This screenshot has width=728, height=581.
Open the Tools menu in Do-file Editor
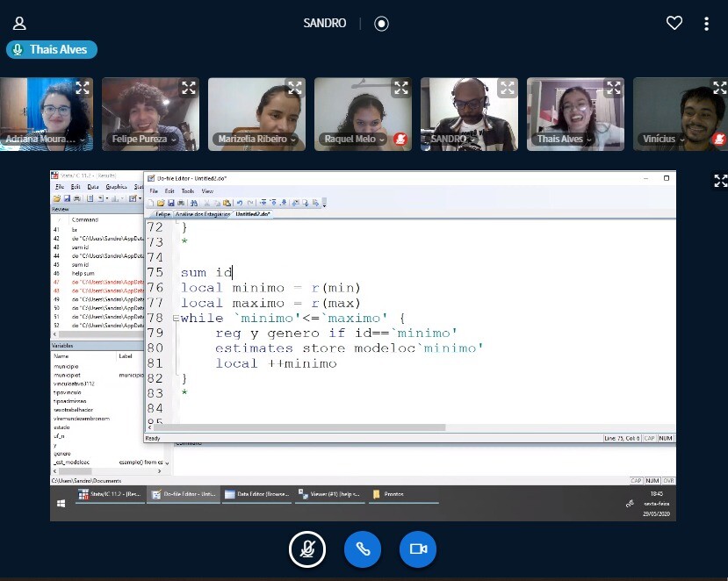[x=187, y=190]
